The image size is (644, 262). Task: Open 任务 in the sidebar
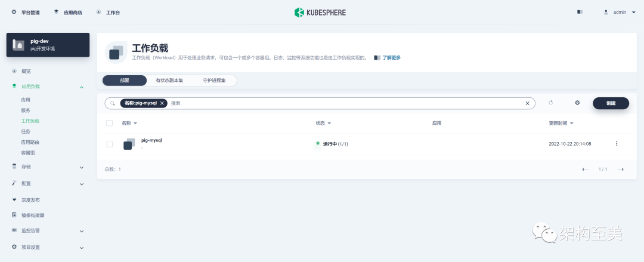click(x=26, y=132)
